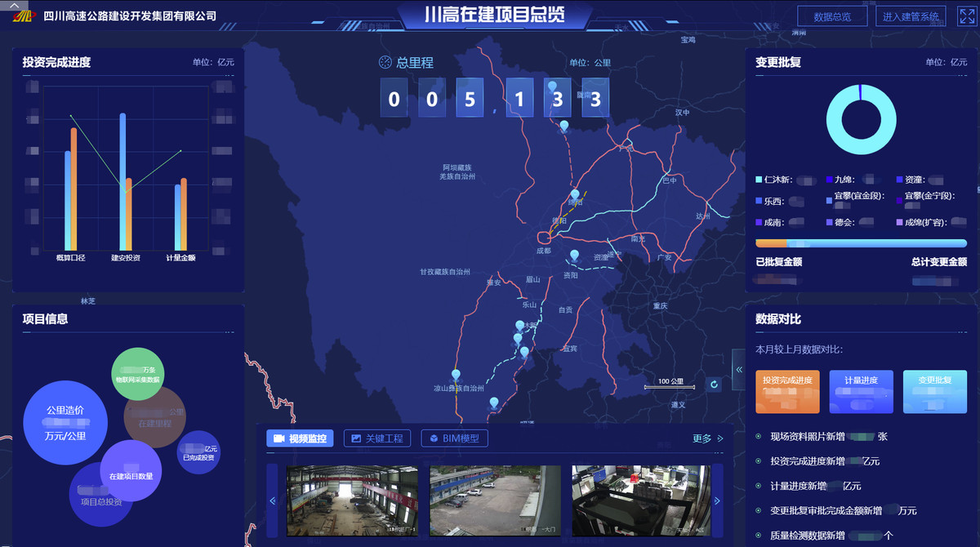Open 更多 to show more videos
980x547 pixels.
click(x=707, y=439)
